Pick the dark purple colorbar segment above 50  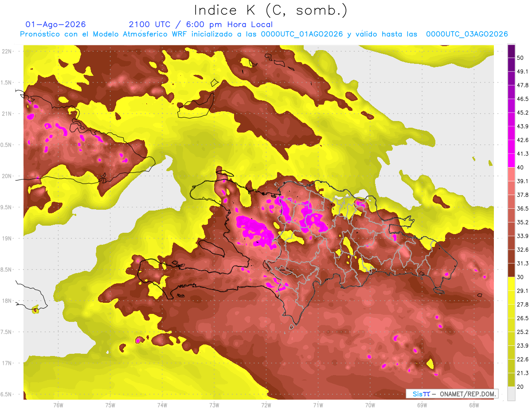pyautogui.click(x=511, y=51)
